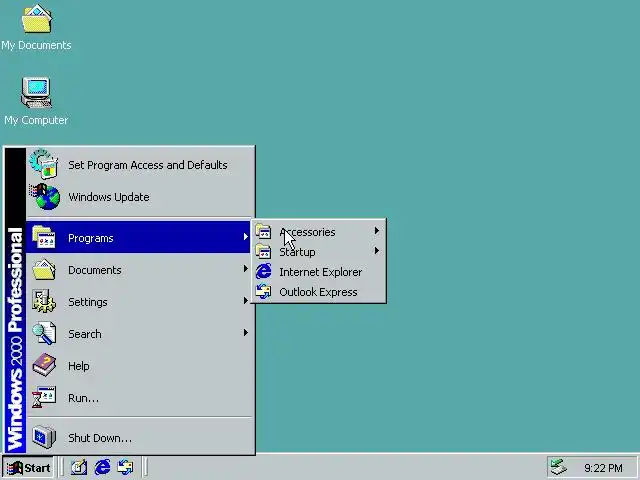Click the Programs folder icon

pos(44,237)
